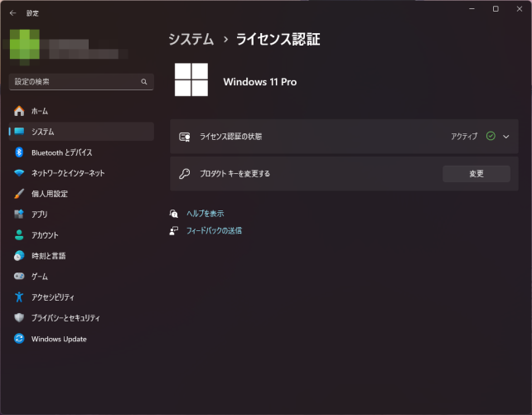The width and height of the screenshot is (532, 415).
Task: Open ネットワークとインターネット settings
Action: (81, 173)
